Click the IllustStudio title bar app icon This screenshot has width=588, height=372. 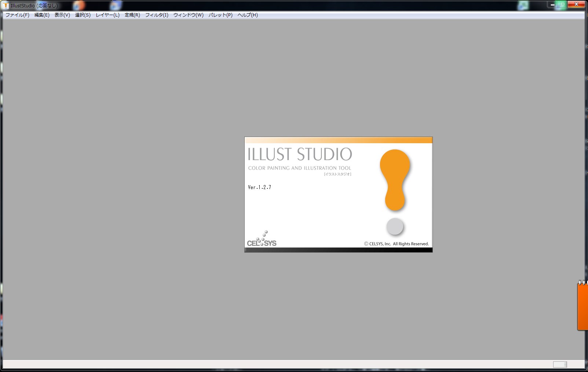6,6
